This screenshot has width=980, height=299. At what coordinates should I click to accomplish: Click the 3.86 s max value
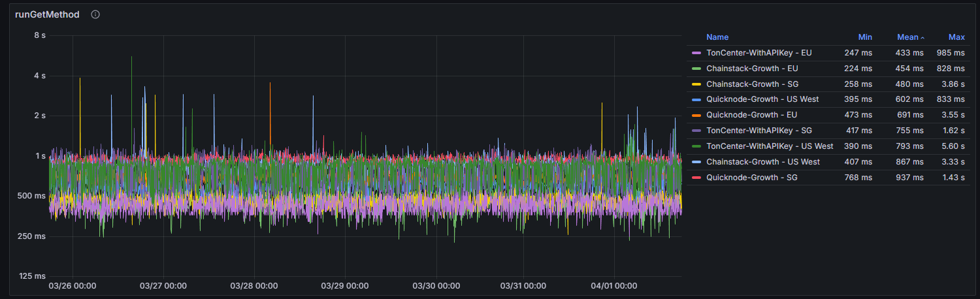952,84
